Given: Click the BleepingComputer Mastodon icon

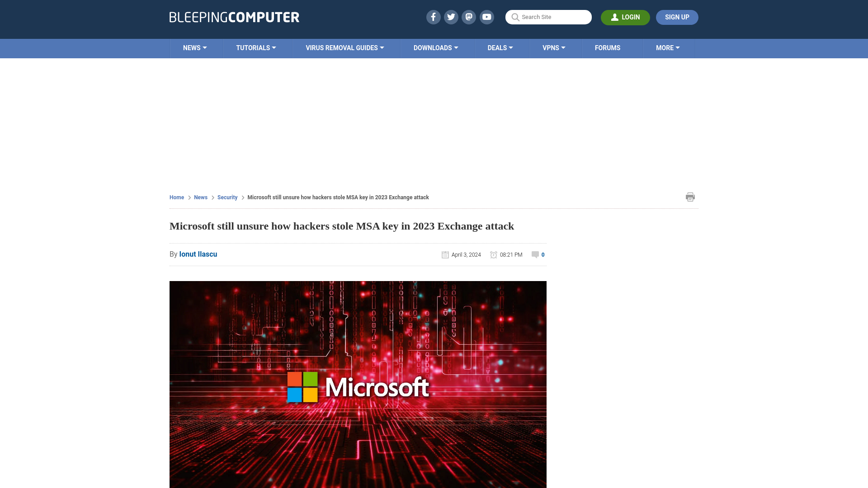Looking at the screenshot, I should tap(469, 17).
